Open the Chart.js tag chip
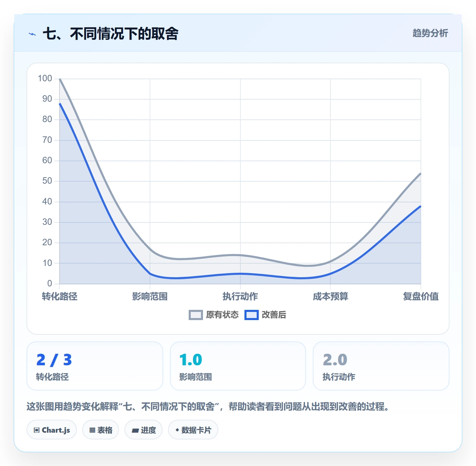 pos(52,430)
